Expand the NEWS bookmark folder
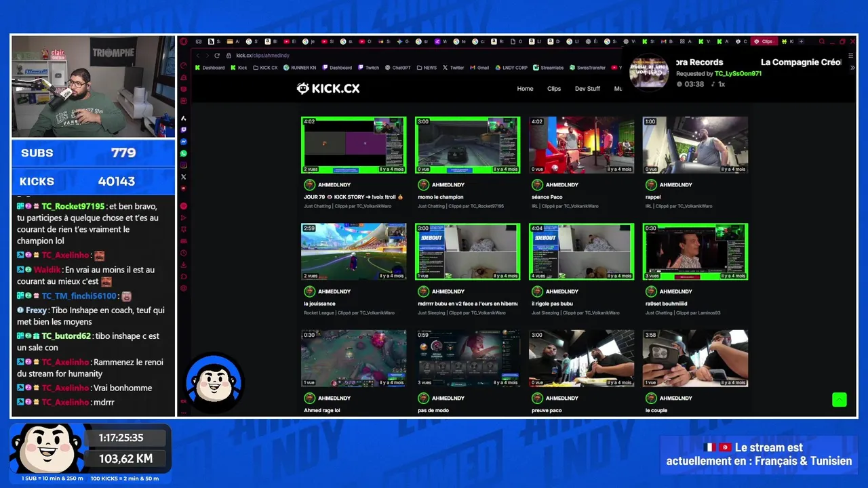The width and height of the screenshot is (868, 488). [x=427, y=68]
